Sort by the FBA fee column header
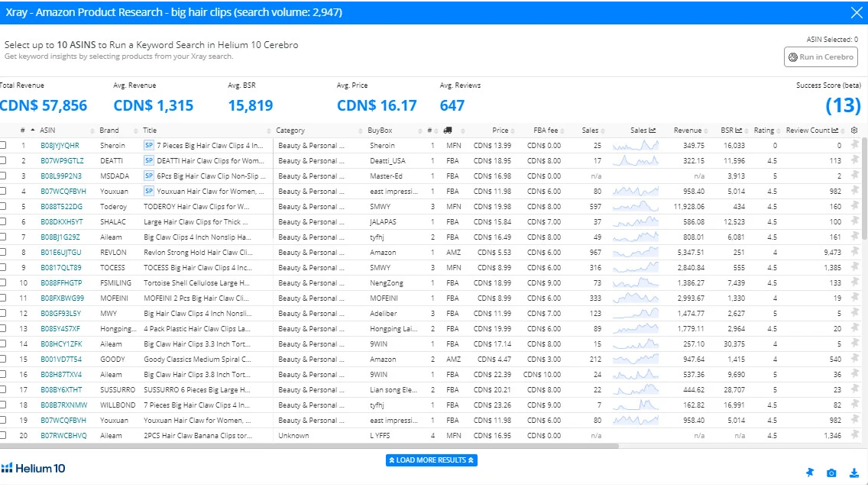This screenshot has width=868, height=500. coord(545,131)
